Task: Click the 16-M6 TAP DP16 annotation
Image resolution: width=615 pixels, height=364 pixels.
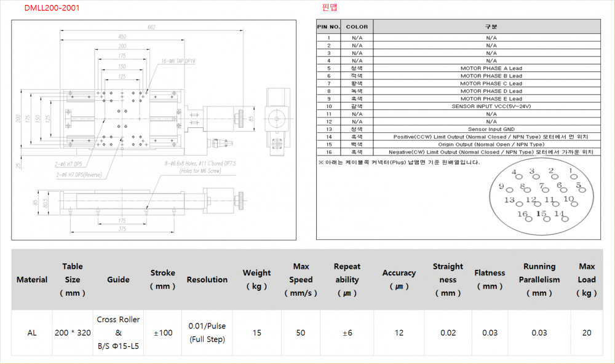Action: (x=178, y=61)
